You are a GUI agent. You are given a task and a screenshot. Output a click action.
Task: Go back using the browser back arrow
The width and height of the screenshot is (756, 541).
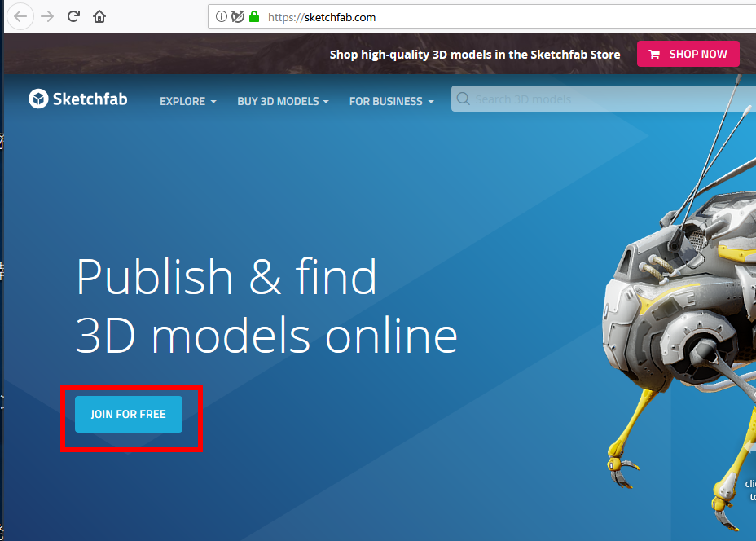pyautogui.click(x=20, y=17)
